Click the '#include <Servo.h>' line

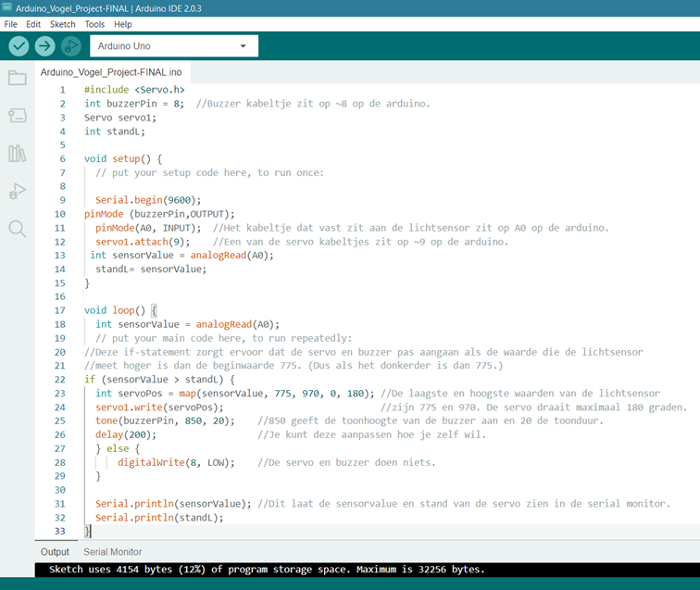pyautogui.click(x=134, y=90)
